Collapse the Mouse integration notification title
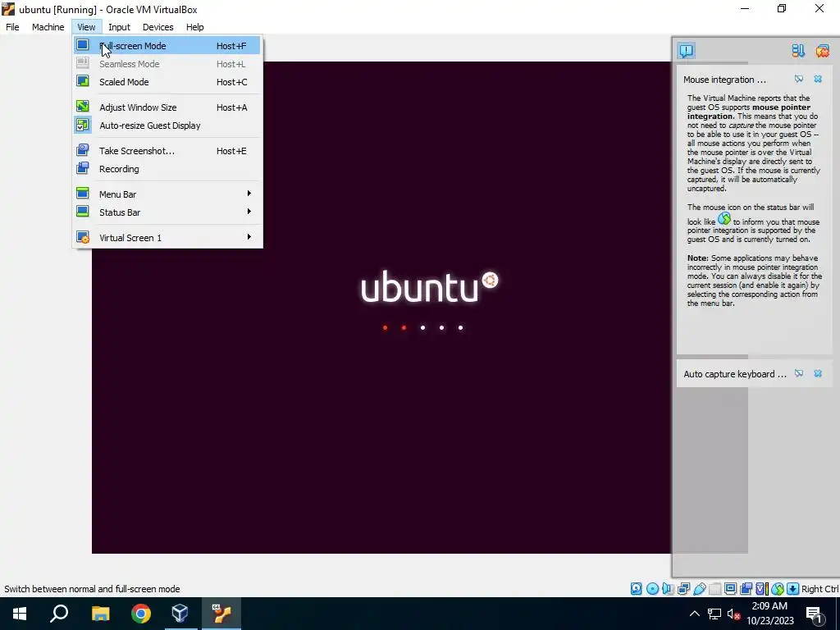Image resolution: width=840 pixels, height=630 pixels. [724, 80]
